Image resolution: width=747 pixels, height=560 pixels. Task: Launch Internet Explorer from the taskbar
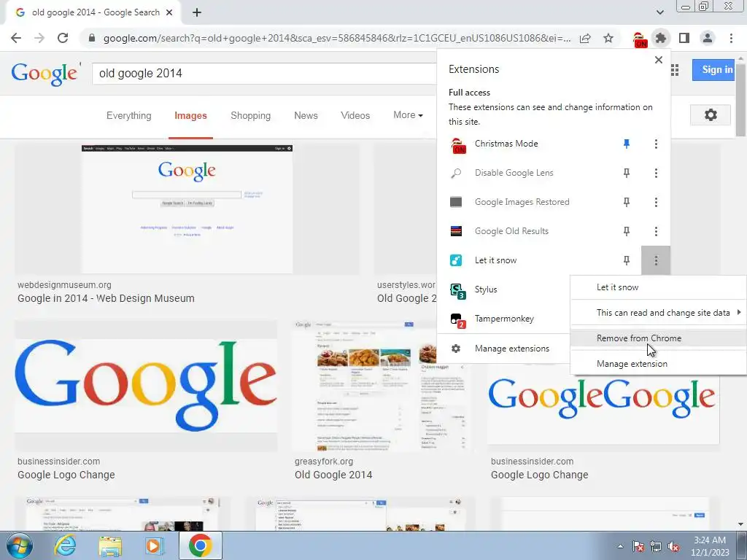tap(65, 545)
